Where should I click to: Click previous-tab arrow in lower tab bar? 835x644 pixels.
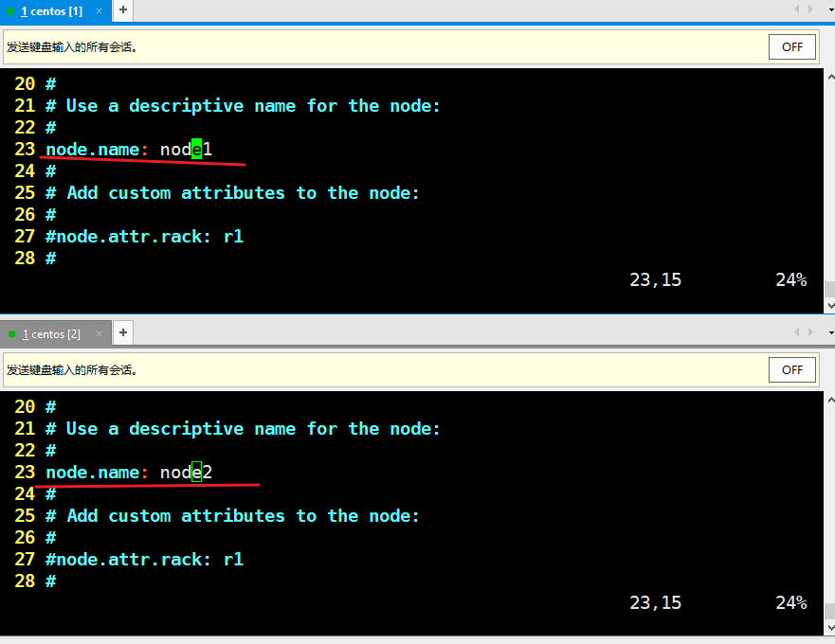pyautogui.click(x=797, y=332)
